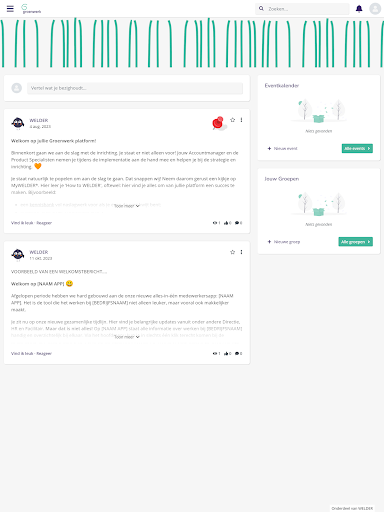Click 'Reageer' under second post
The height and width of the screenshot is (512, 384).
(x=44, y=353)
